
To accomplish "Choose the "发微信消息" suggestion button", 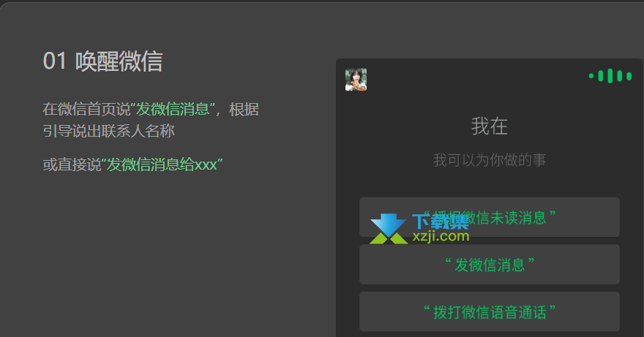I will 489,265.
